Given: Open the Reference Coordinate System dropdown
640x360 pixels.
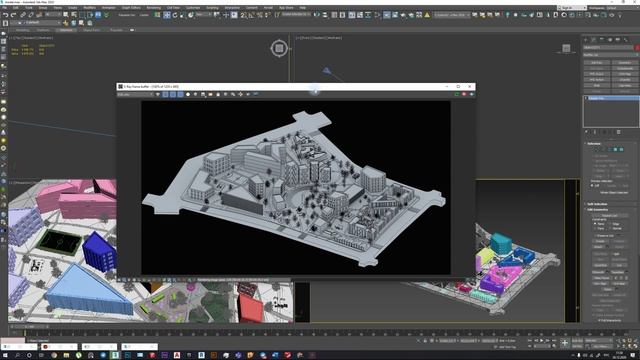Looking at the screenshot, I should point(202,15).
